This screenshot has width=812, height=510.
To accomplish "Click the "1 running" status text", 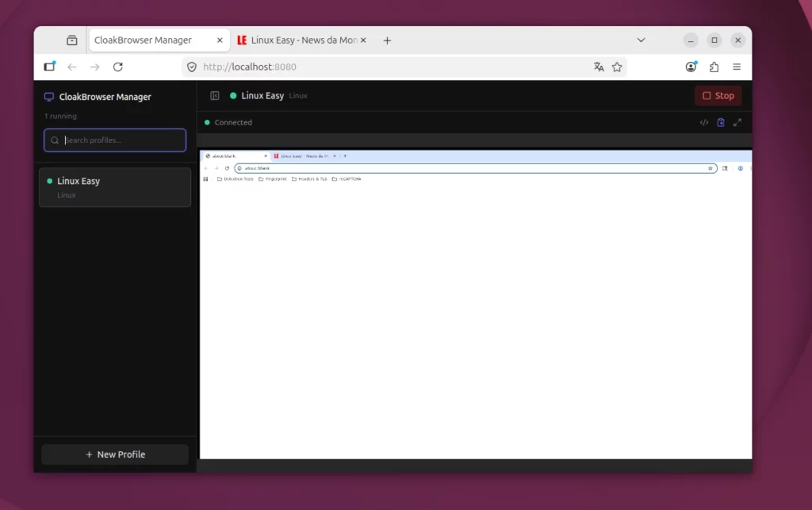I will click(x=60, y=116).
